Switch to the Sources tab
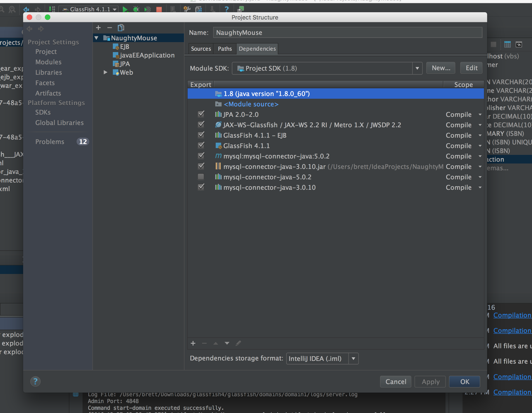 (x=201, y=49)
